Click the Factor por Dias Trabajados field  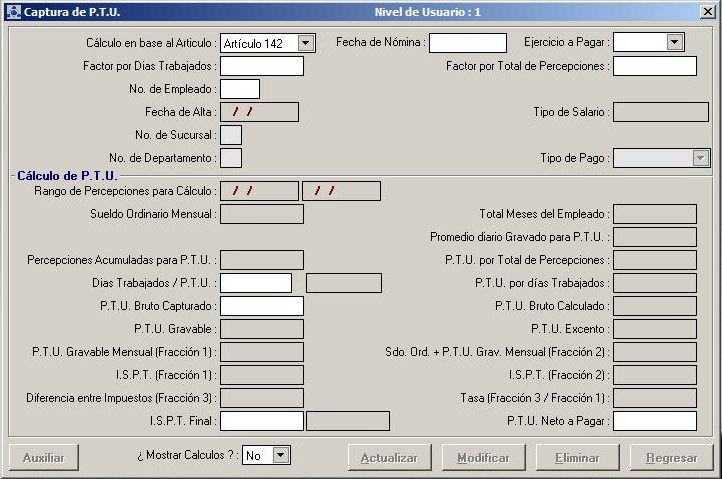point(261,66)
